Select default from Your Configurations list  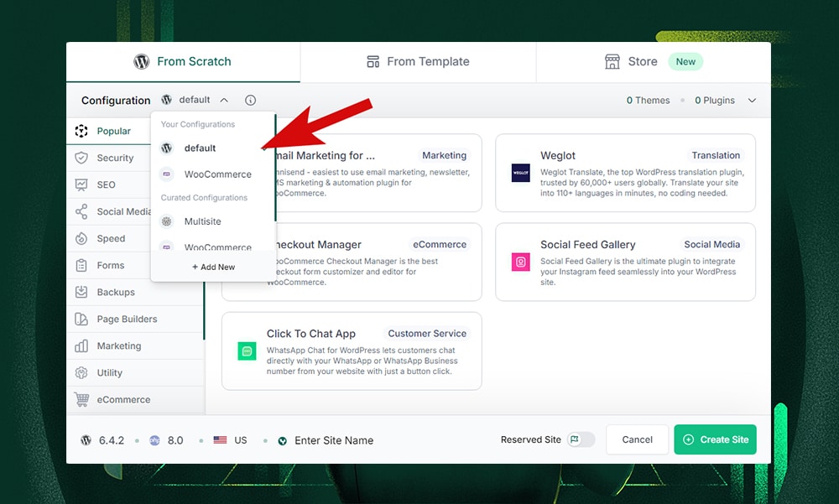click(201, 148)
